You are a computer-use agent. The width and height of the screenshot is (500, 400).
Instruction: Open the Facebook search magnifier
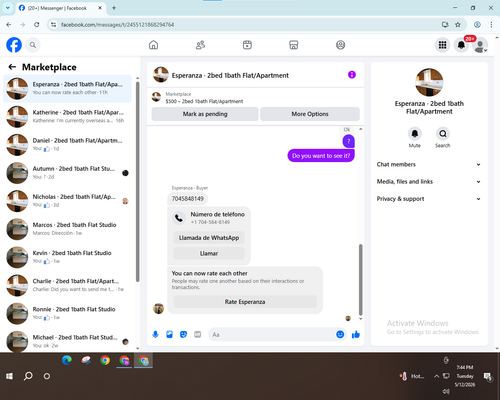[x=33, y=45]
